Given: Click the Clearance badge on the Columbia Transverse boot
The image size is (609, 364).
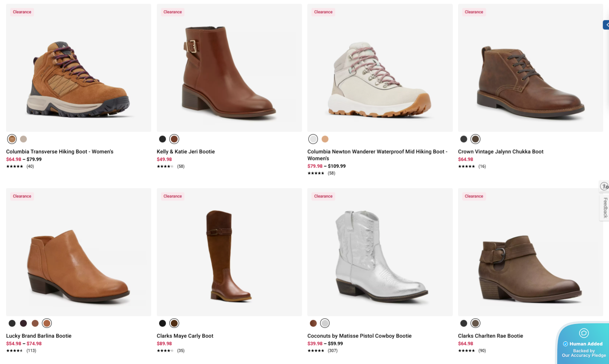Looking at the screenshot, I should [22, 12].
